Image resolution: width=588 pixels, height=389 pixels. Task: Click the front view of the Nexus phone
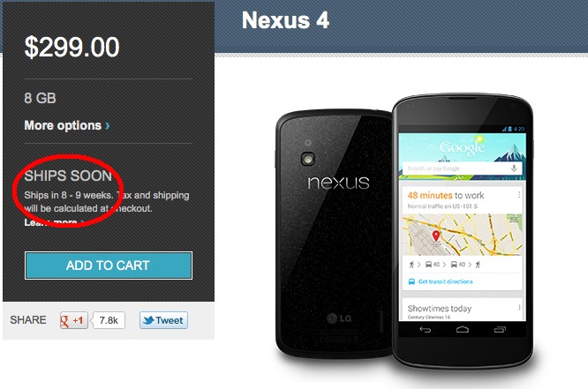463,230
